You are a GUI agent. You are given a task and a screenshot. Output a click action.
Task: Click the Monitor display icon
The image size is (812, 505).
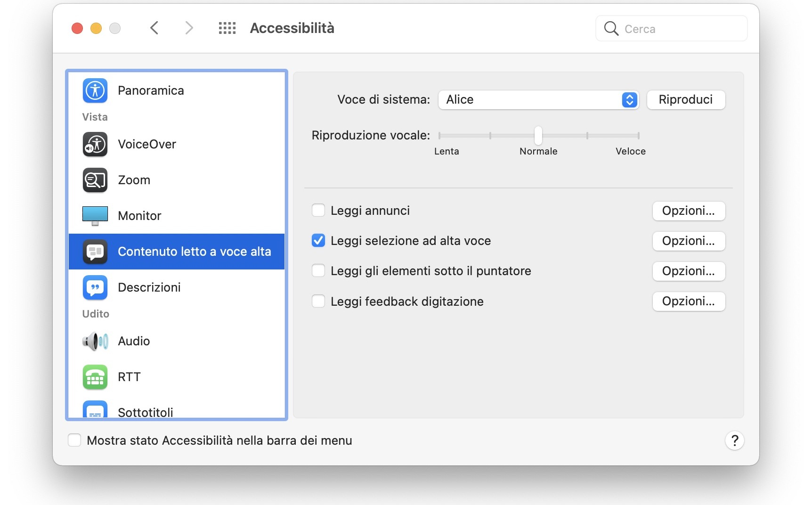[x=95, y=216]
